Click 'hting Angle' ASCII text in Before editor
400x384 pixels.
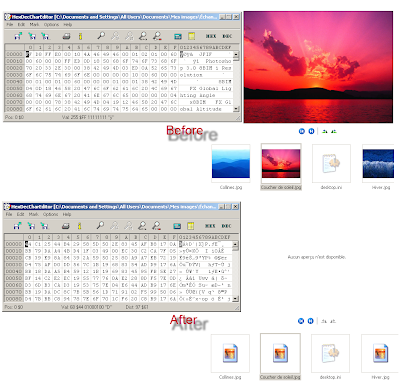click(x=198, y=95)
